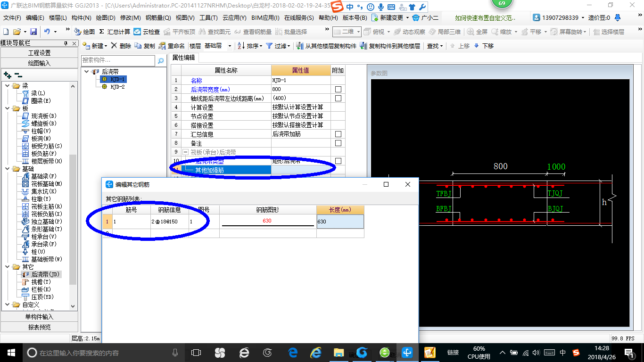The width and height of the screenshot is (644, 362).
Task: Toggle 附加 checkbox for 后浇带类型 row
Action: pos(338,161)
